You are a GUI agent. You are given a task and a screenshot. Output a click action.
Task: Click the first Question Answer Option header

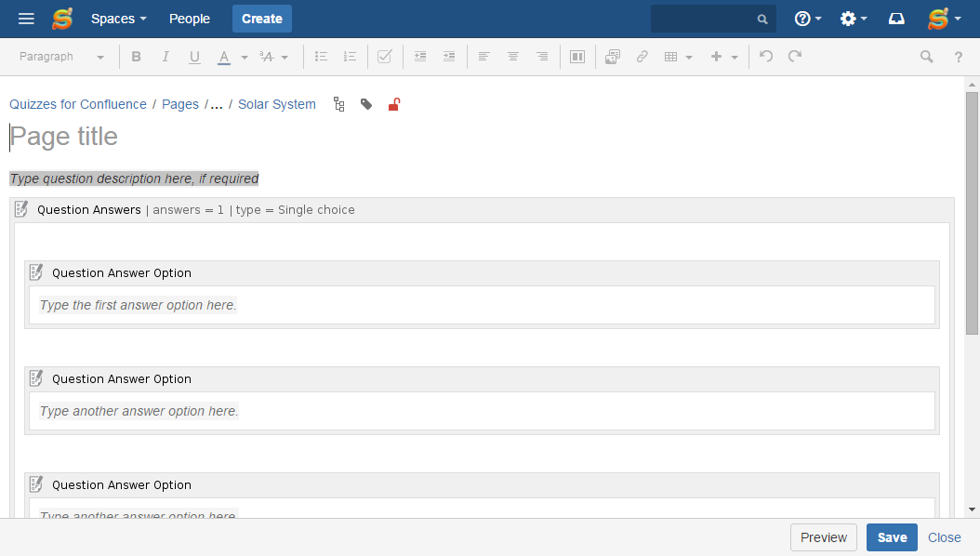coord(482,273)
